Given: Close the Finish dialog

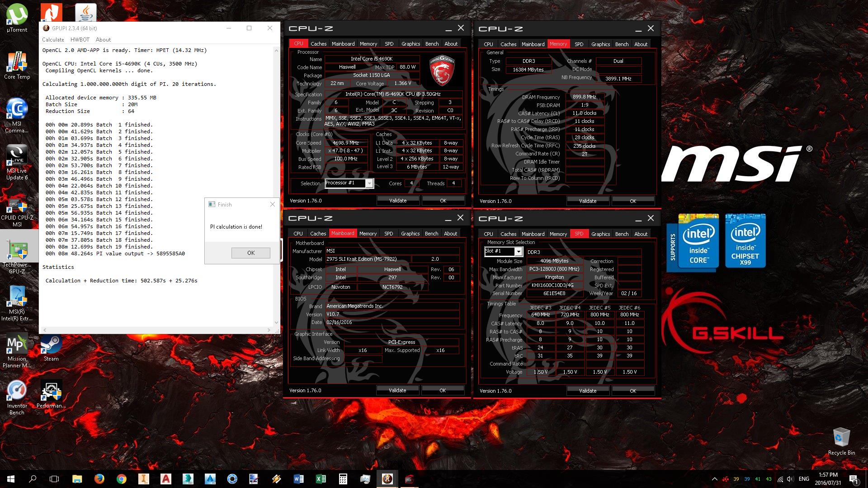Looking at the screenshot, I should point(272,204).
